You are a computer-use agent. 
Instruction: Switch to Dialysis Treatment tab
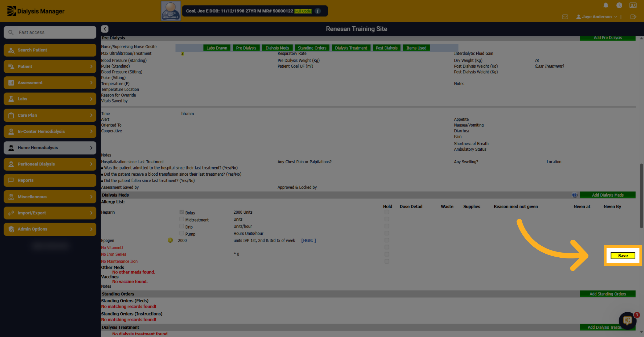(x=351, y=48)
